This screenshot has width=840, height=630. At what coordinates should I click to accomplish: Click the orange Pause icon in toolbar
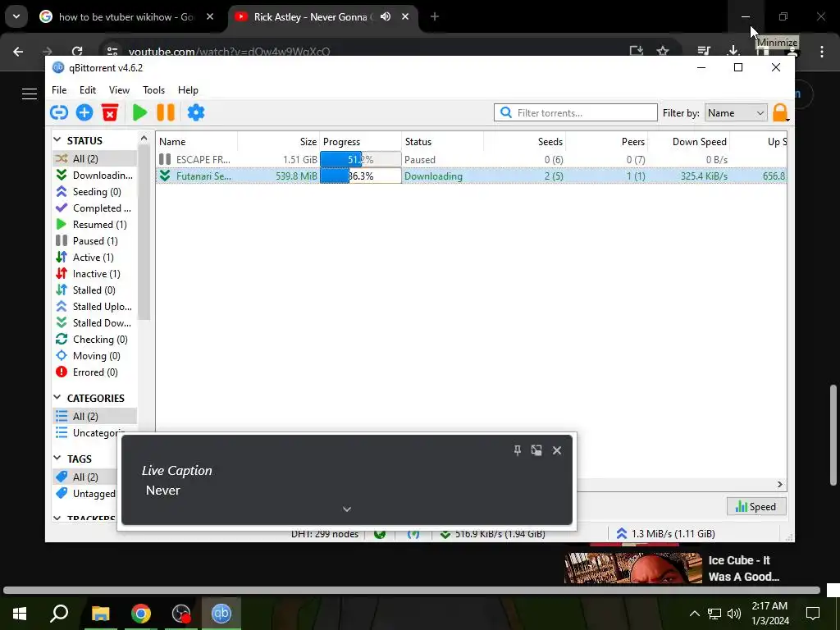(166, 112)
